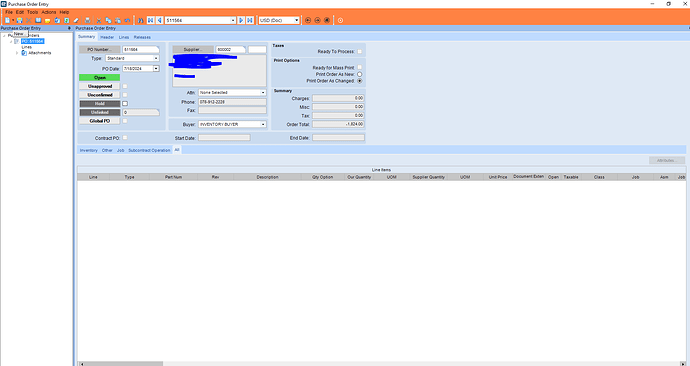The height and width of the screenshot is (366, 690).
Task: Open the Help menu
Action: (64, 12)
